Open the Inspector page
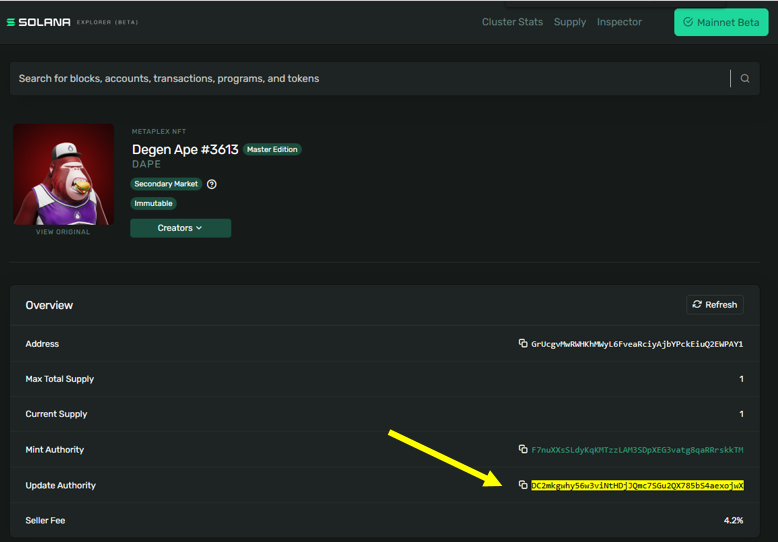 619,22
